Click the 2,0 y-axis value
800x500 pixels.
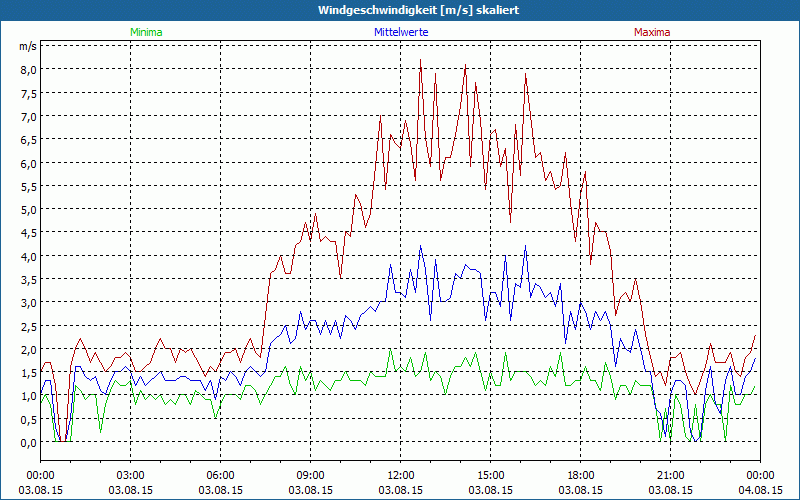point(29,349)
